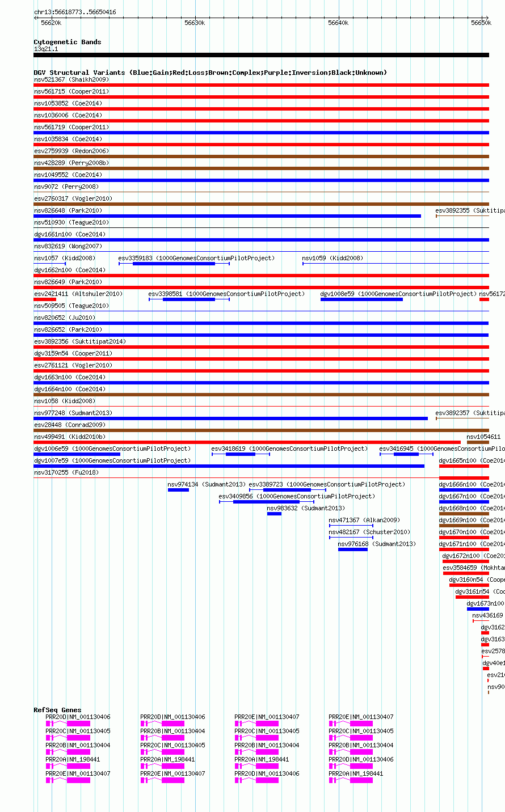Select variant dgv1006e59 label

112,449
